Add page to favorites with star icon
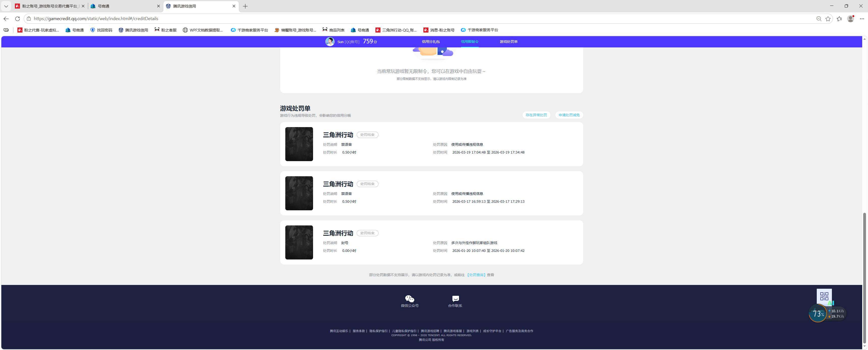This screenshot has height=350, width=868. pyautogui.click(x=828, y=18)
